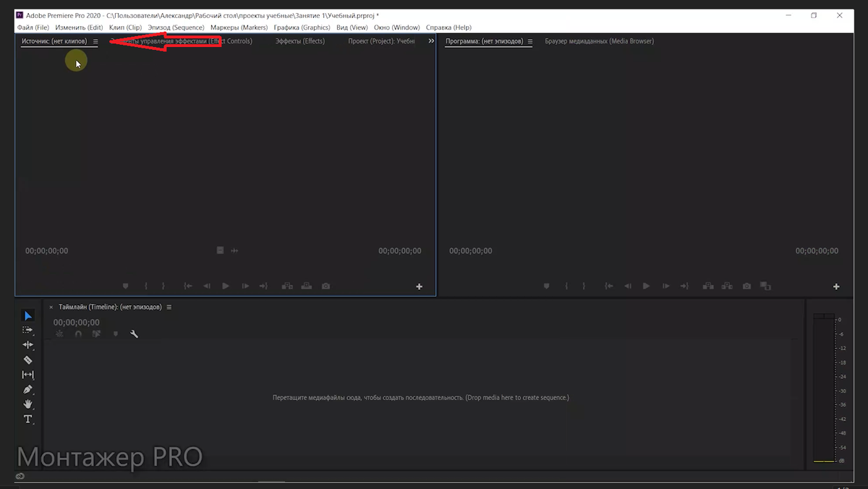Switch to the Эффекты (Effects) tab
Viewport: 868px width, 489px height.
[x=299, y=41]
